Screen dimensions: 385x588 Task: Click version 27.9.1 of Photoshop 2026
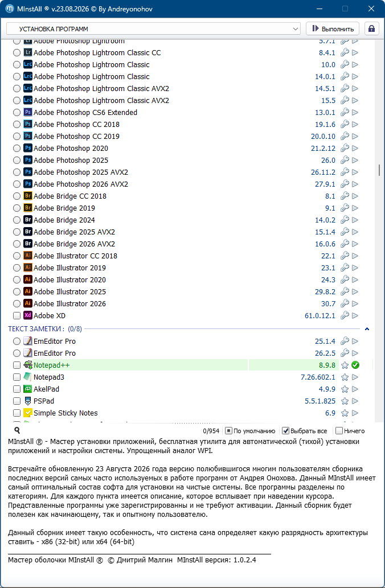[325, 184]
